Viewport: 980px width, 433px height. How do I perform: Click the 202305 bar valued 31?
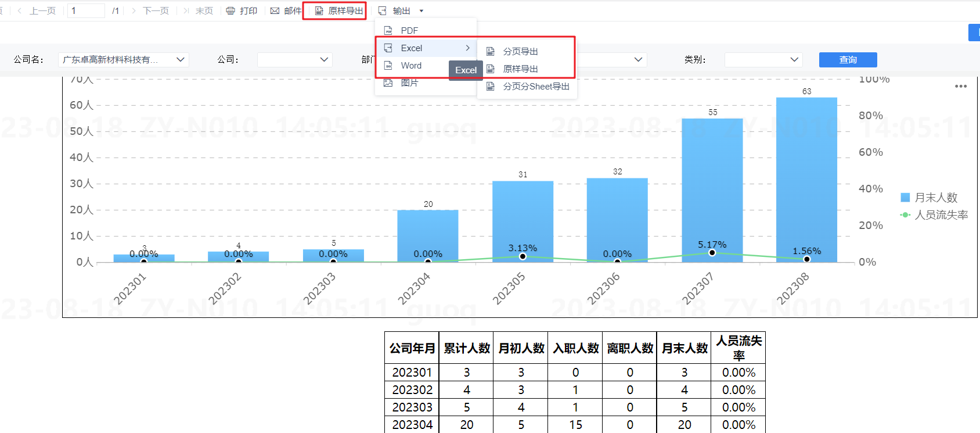(523, 221)
